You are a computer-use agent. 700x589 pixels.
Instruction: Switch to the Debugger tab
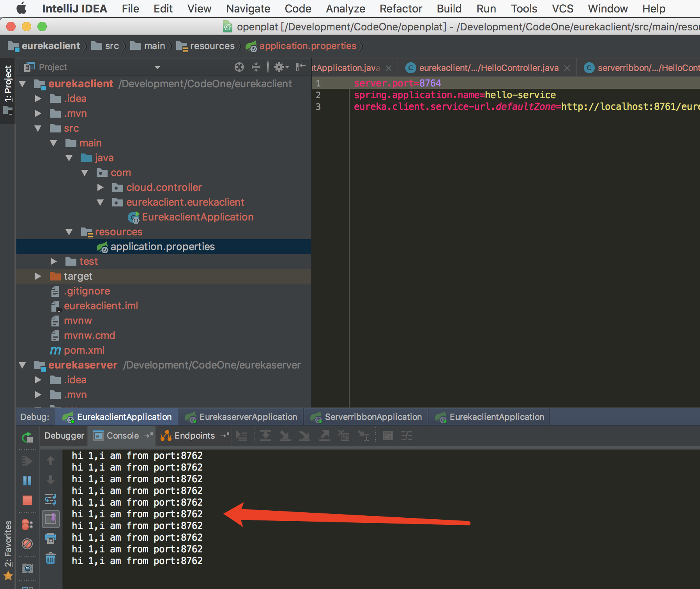pyautogui.click(x=64, y=436)
